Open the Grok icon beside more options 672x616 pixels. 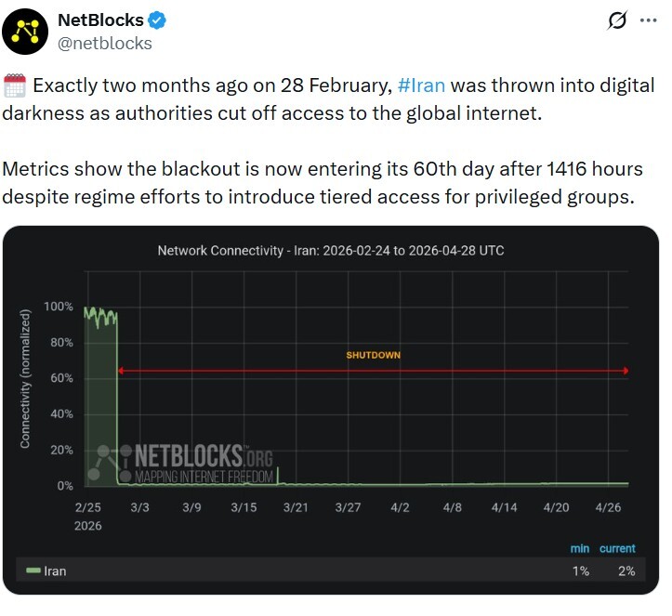click(x=615, y=21)
